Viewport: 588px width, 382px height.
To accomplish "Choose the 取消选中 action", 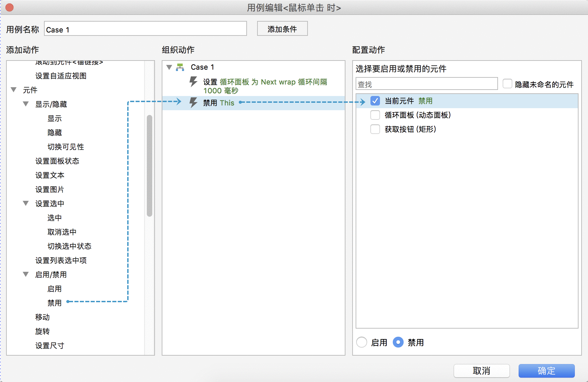I will (62, 232).
